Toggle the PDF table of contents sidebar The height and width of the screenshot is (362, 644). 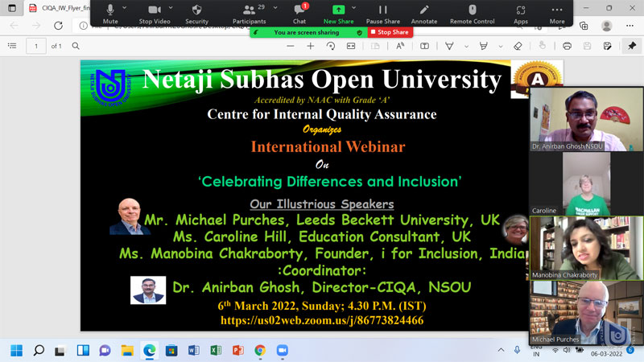(12, 46)
